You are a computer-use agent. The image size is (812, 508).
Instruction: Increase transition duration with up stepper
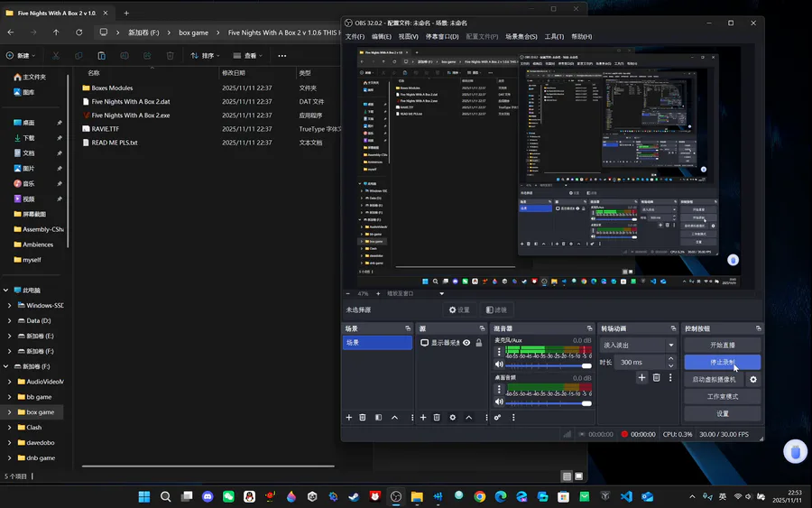[x=670, y=359]
